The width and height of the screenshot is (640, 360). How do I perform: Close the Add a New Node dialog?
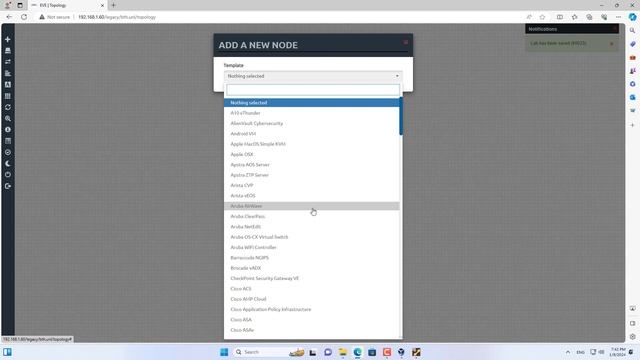pyautogui.click(x=406, y=42)
